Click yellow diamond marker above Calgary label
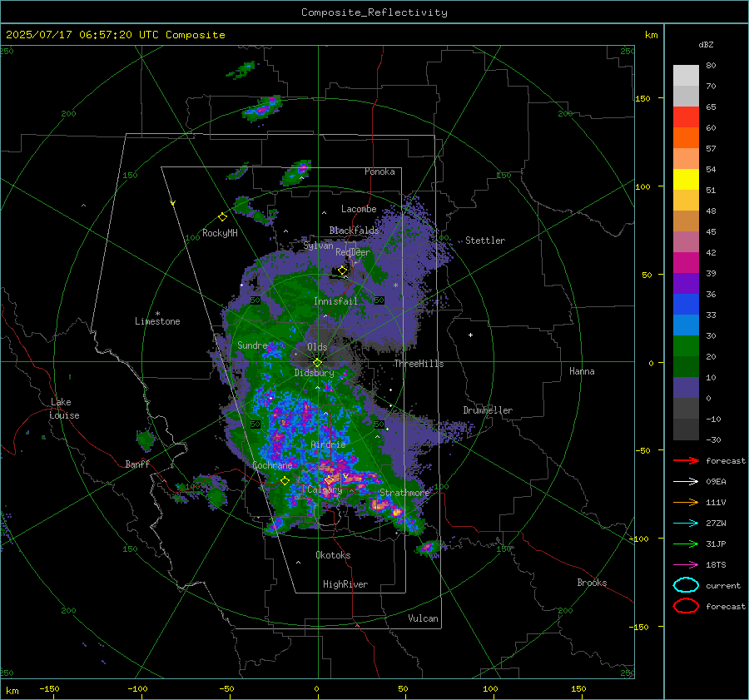749x700 pixels. point(329,480)
